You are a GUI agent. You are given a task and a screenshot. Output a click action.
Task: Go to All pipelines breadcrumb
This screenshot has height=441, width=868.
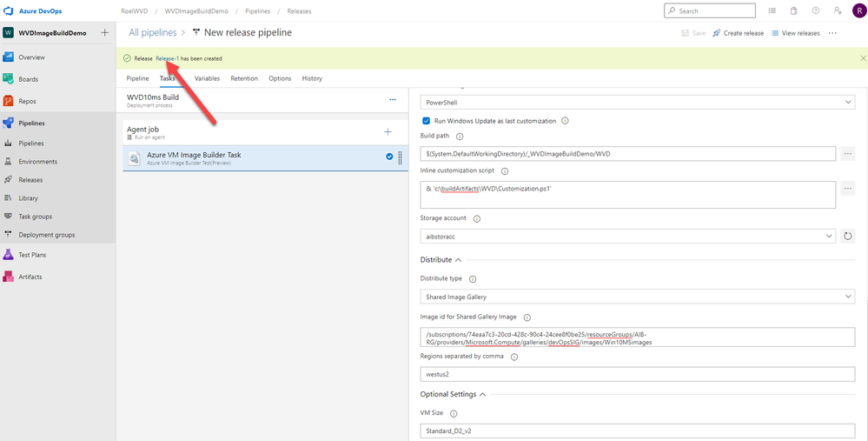coord(153,33)
